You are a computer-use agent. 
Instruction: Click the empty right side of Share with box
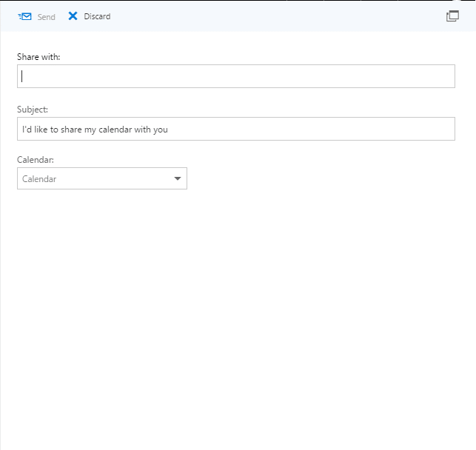pos(364,76)
